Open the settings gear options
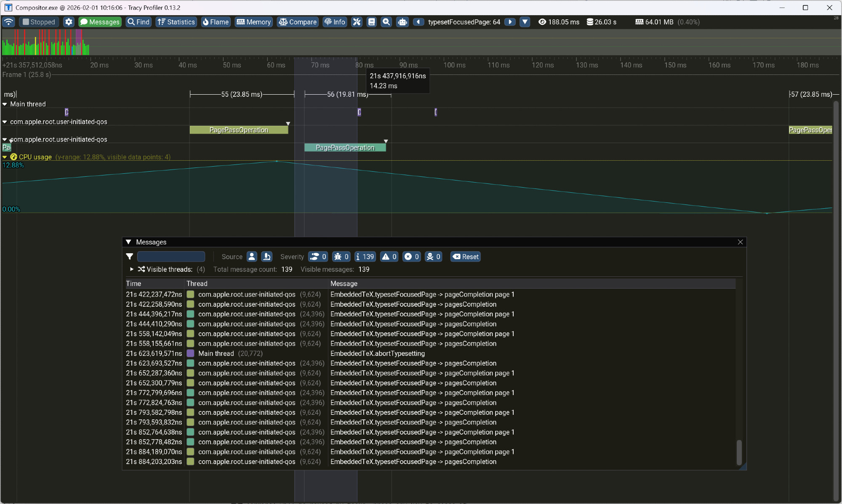 coord(69,22)
